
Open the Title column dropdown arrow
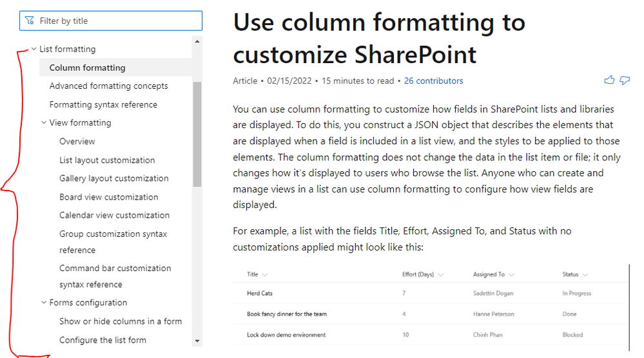pos(265,275)
